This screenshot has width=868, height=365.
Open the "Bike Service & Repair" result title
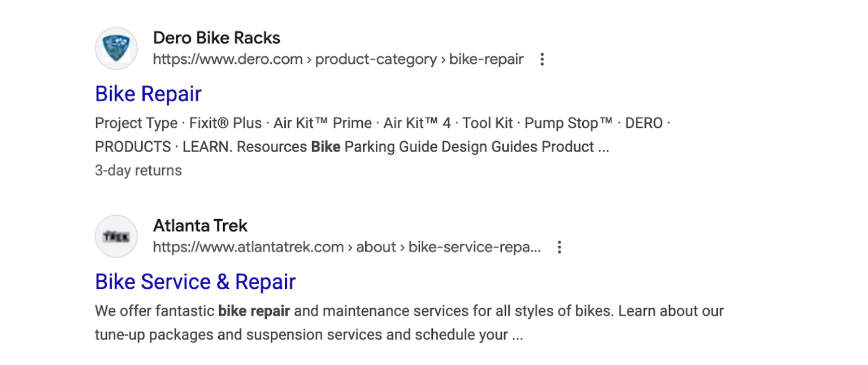point(195,281)
